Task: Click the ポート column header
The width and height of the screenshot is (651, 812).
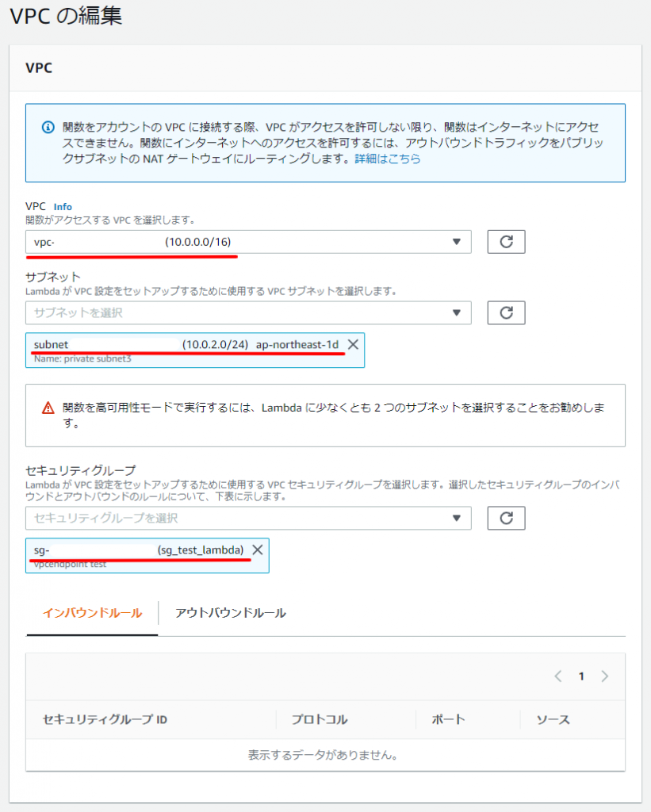Action: click(x=448, y=719)
